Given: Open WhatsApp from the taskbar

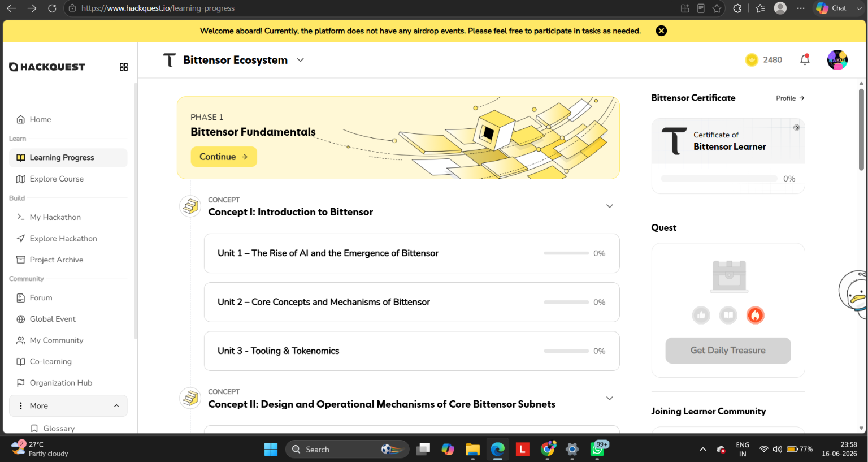Looking at the screenshot, I should point(598,449).
